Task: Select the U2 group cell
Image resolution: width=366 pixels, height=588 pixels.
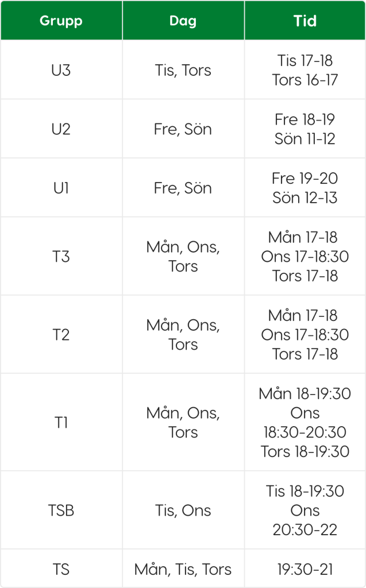Action: click(61, 129)
